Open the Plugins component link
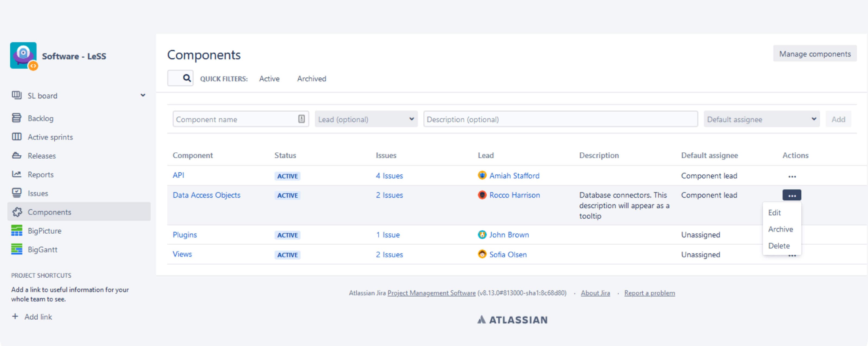The image size is (868, 346). [185, 235]
